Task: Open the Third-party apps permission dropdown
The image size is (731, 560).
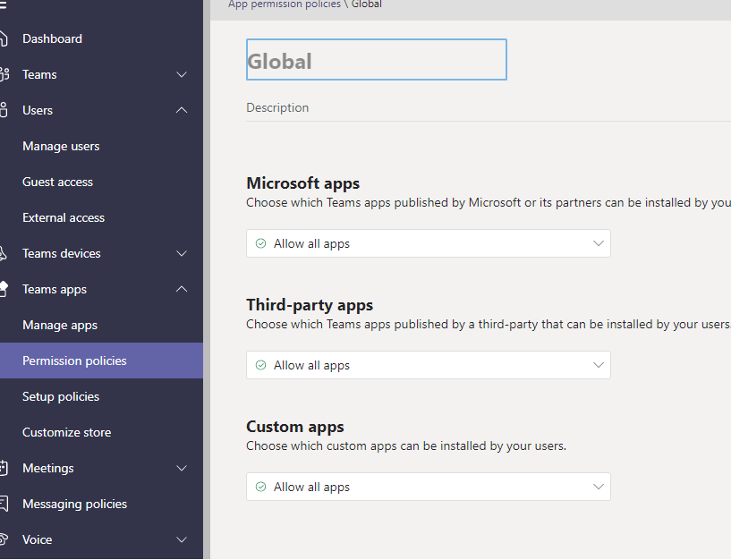Action: pos(429,365)
